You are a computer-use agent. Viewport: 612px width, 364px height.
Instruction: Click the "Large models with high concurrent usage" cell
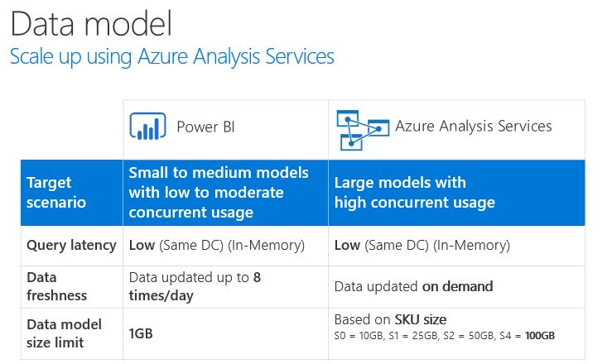coord(414,192)
